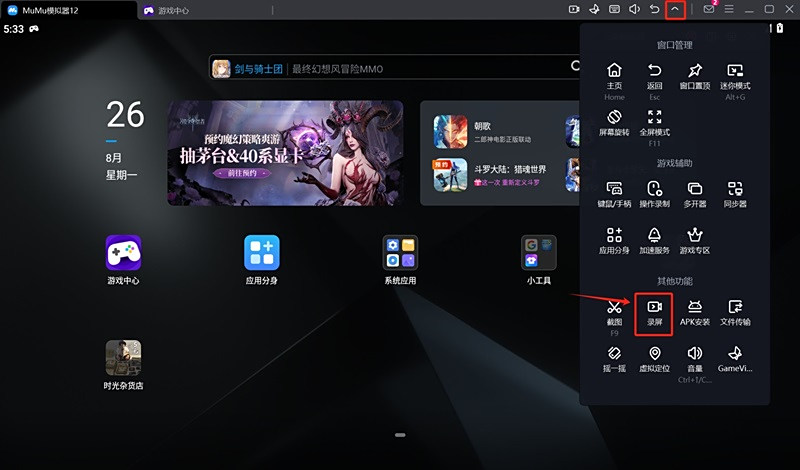
Task: Launch the 时光杂货店 app
Action: point(123,365)
